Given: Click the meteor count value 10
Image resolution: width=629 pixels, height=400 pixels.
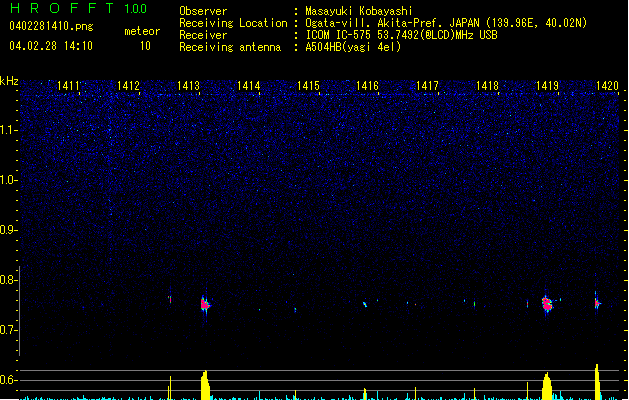Looking at the screenshot, I should [x=145, y=46].
